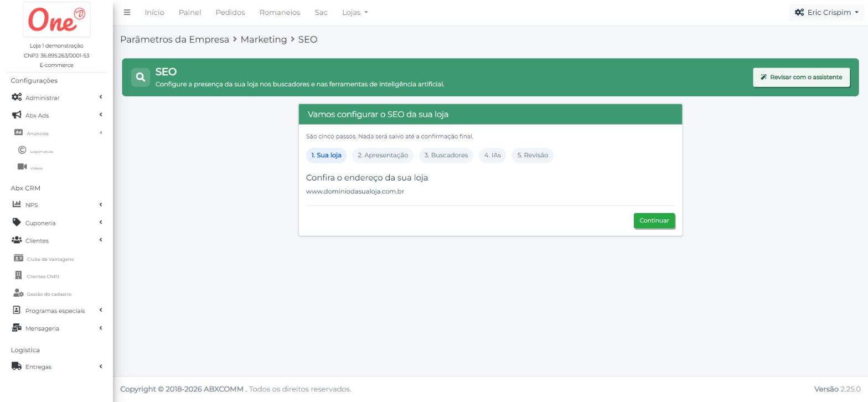Click the Mensageria icon
Screen dimensions: 868x402
(17, 328)
